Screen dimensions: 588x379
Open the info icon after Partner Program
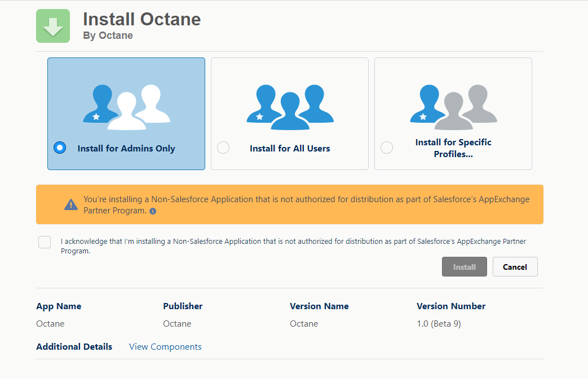point(153,211)
